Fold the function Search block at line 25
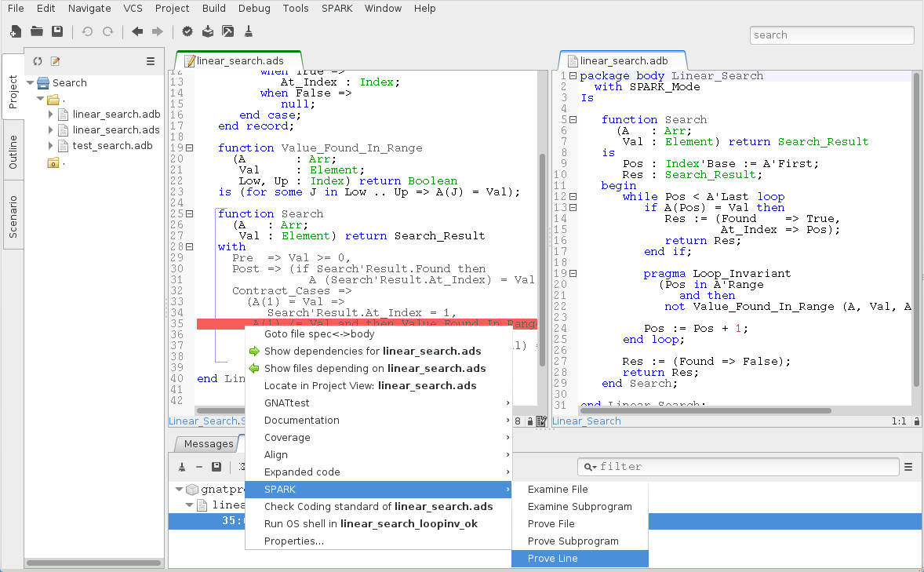This screenshot has height=572, width=924. (x=190, y=213)
